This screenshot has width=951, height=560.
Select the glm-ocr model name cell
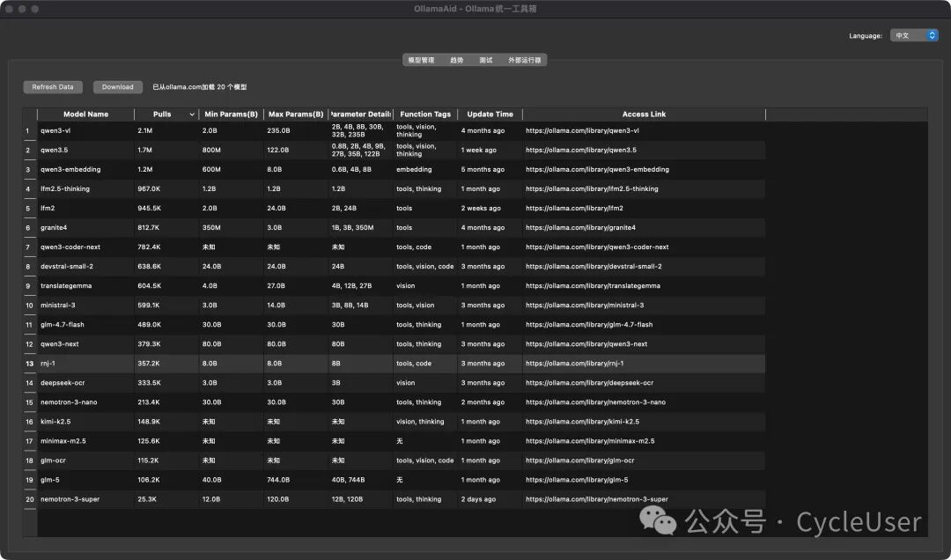click(x=85, y=461)
